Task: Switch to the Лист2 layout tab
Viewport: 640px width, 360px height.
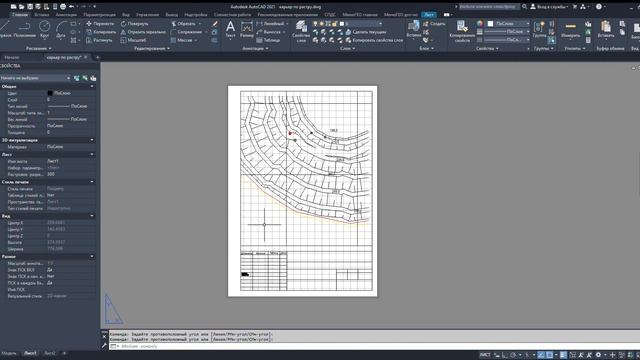Action: click(x=50, y=353)
